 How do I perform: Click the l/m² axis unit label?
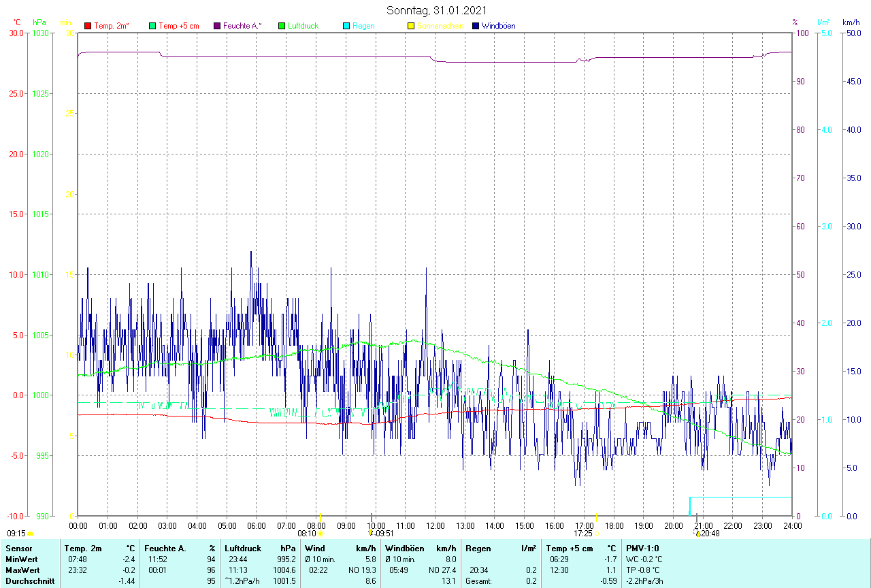point(824,22)
